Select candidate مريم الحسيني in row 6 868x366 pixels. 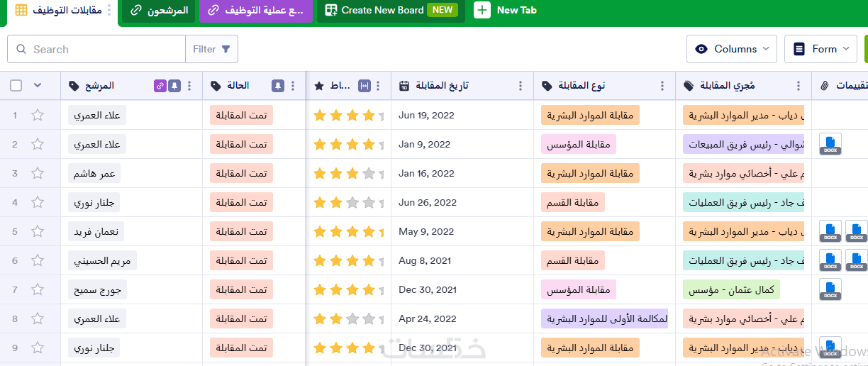click(102, 260)
